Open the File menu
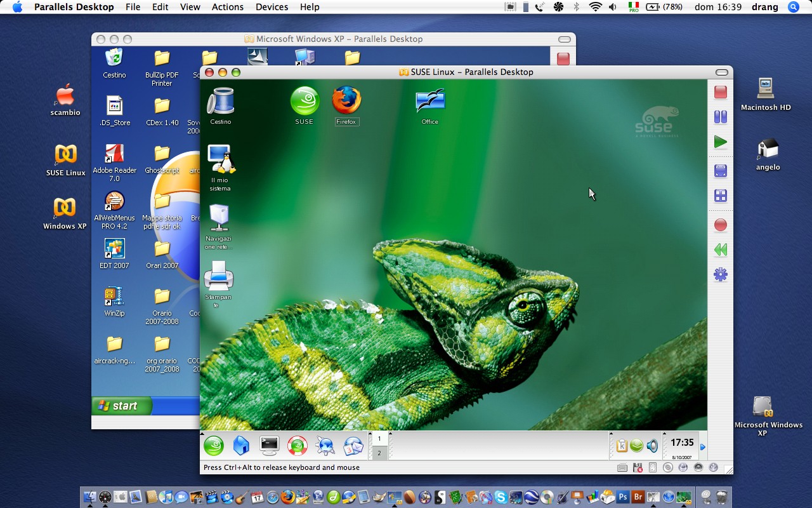The width and height of the screenshot is (812, 508). [x=133, y=7]
